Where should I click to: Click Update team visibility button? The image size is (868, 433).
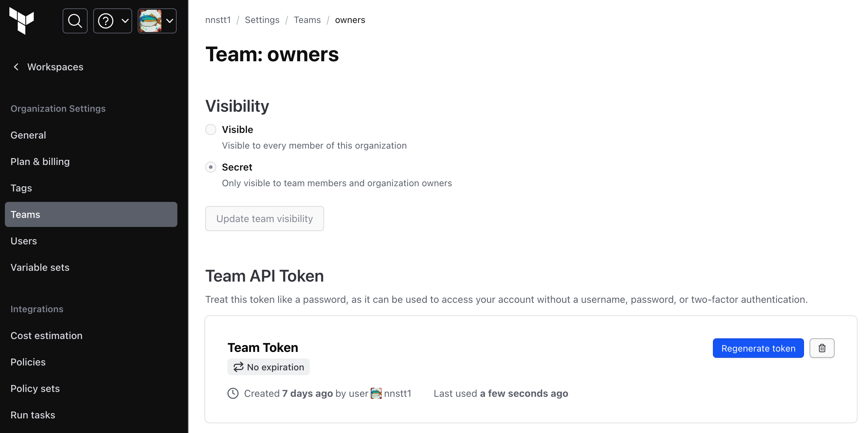[264, 219]
